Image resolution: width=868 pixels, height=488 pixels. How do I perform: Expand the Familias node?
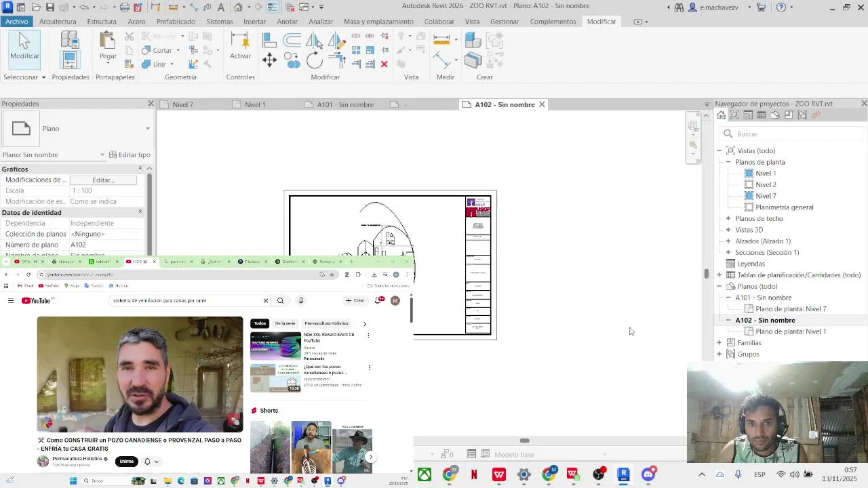[719, 343]
